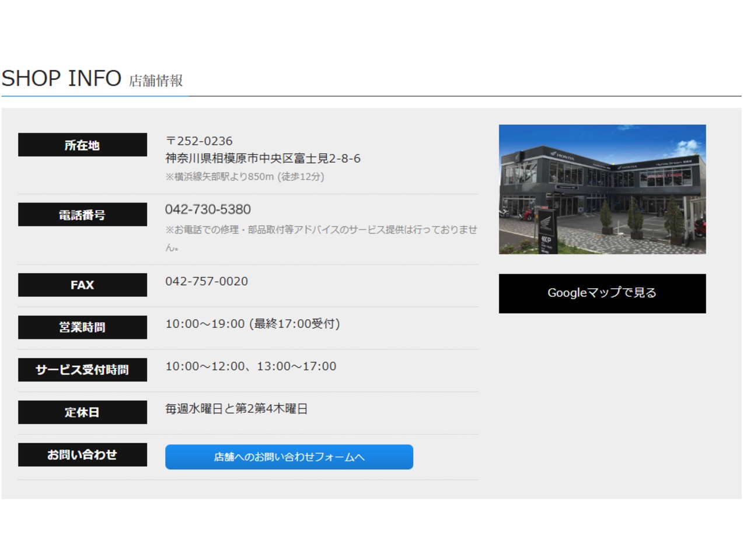Image resolution: width=747 pixels, height=560 pixels.
Task: Click the お問い合わせ label
Action: click(82, 454)
